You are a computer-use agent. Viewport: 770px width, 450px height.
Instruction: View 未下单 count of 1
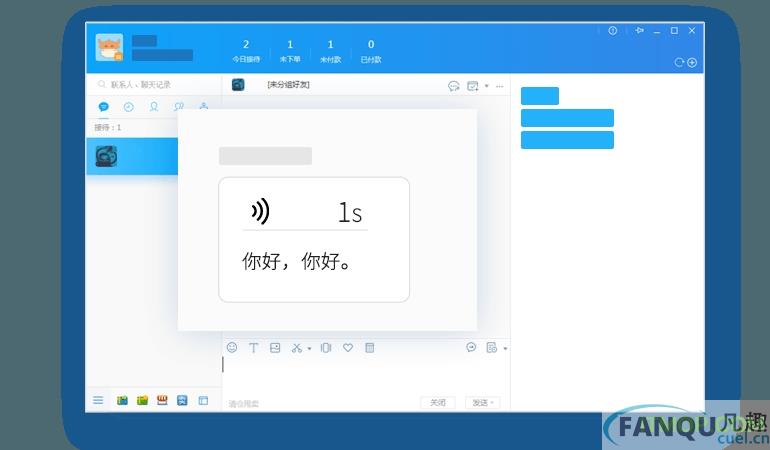(x=290, y=51)
